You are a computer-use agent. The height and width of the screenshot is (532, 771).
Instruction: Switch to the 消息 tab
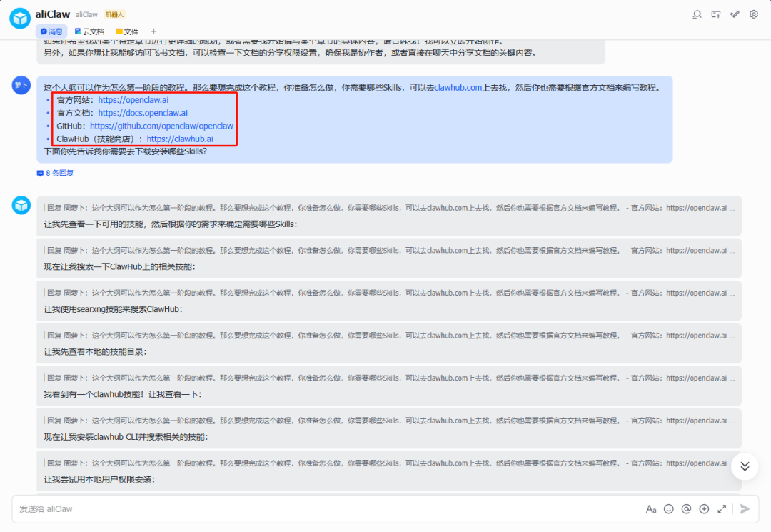[51, 31]
